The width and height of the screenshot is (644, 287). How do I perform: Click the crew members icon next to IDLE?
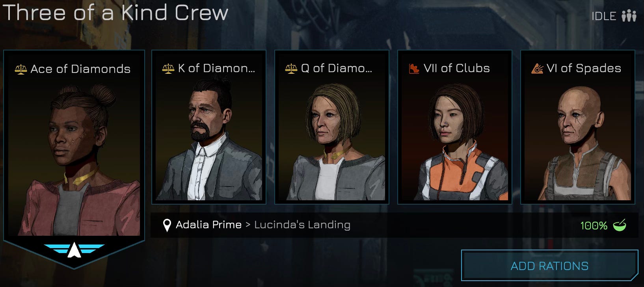(629, 16)
